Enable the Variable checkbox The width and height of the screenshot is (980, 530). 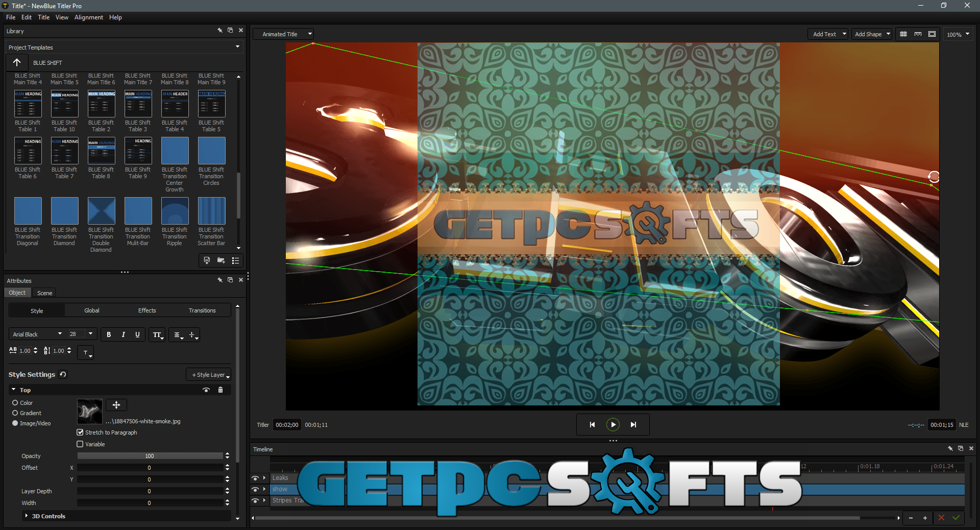point(80,444)
